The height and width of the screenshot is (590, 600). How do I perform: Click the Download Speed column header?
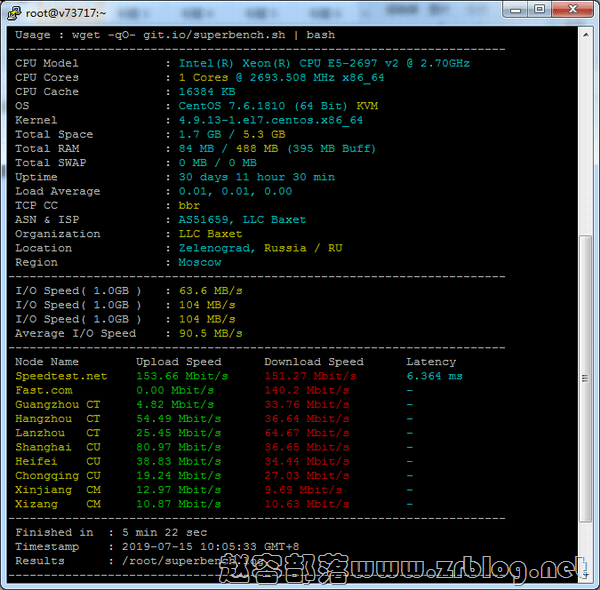point(314,362)
